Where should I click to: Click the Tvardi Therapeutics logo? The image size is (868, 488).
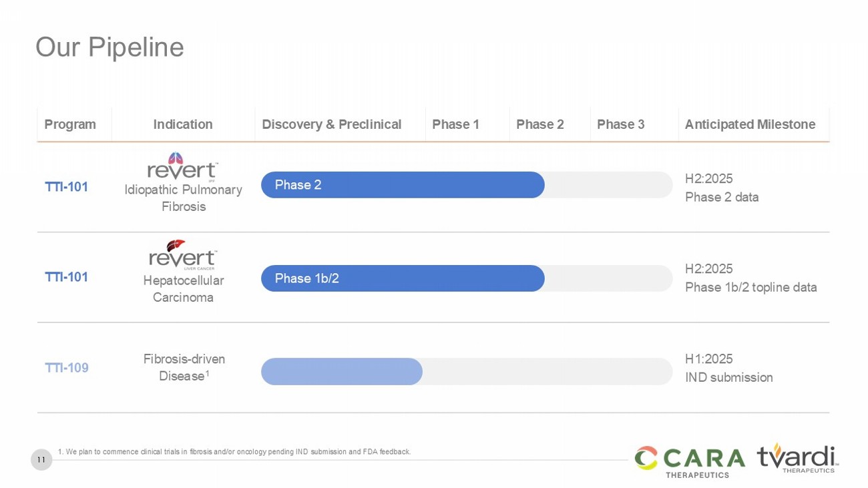tap(797, 459)
